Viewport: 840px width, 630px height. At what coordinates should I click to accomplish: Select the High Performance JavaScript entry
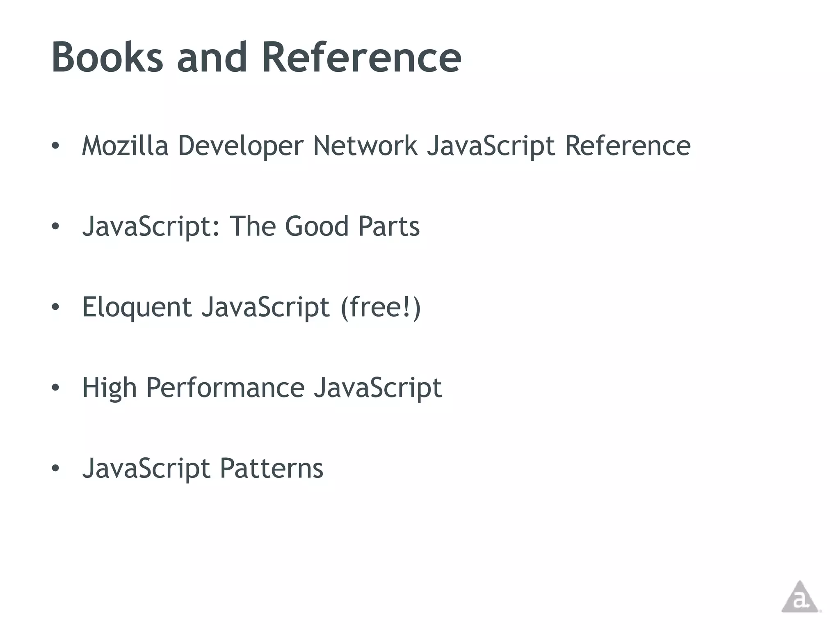click(x=262, y=388)
